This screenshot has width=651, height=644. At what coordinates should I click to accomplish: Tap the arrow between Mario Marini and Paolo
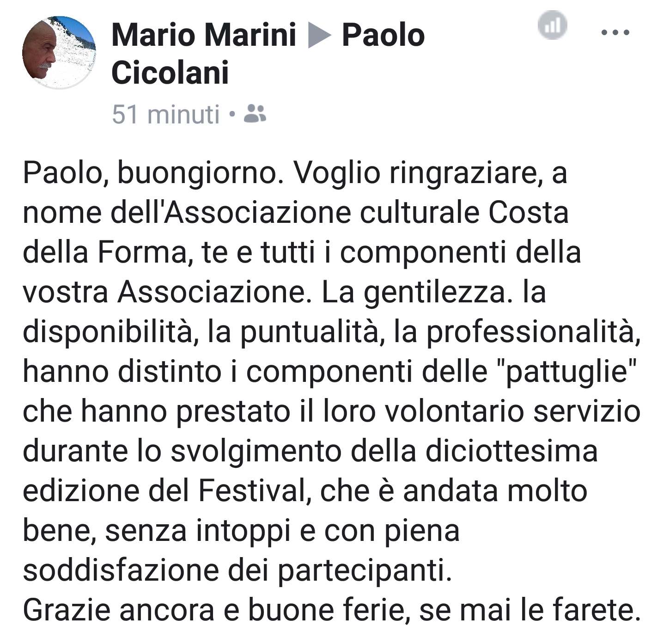click(319, 36)
